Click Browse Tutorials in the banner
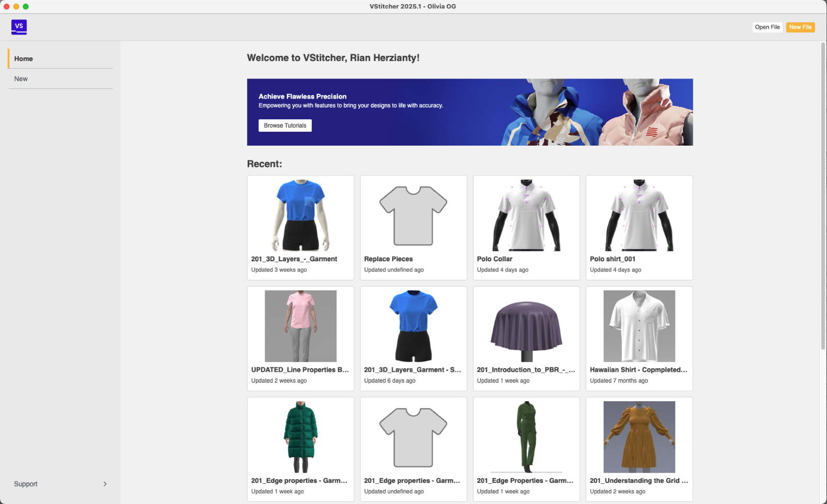This screenshot has height=504, width=827. click(285, 125)
